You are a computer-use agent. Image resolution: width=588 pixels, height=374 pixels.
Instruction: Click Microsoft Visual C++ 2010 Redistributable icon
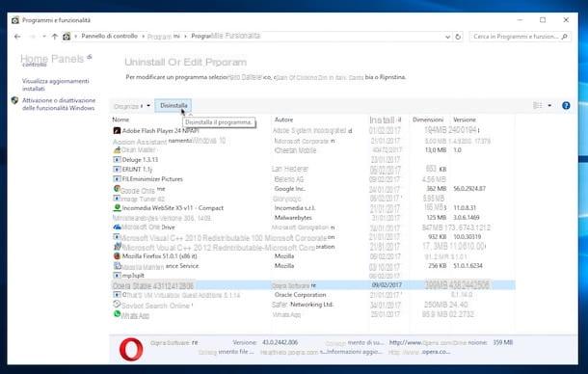point(117,237)
